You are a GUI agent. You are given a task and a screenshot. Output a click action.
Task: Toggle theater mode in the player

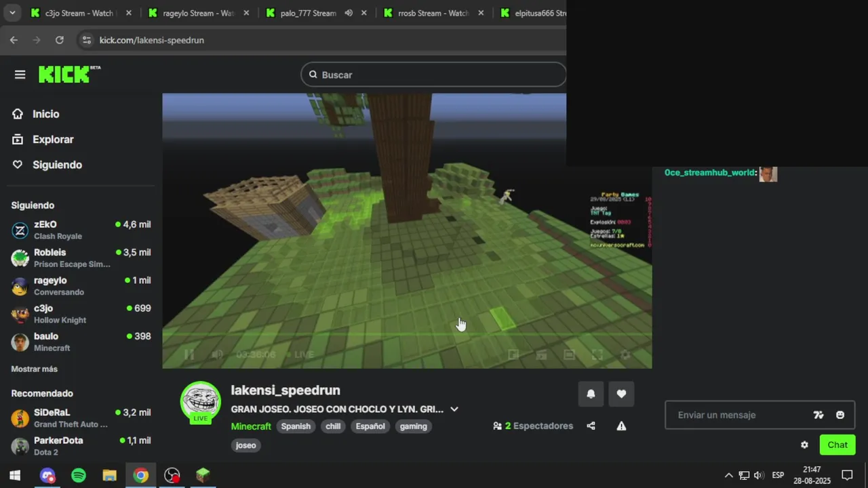[569, 354]
